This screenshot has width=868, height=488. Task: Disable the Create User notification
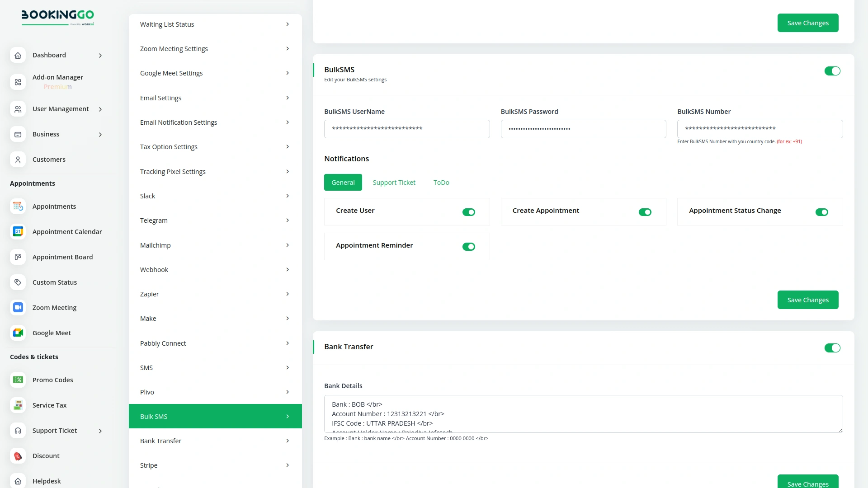pos(469,212)
